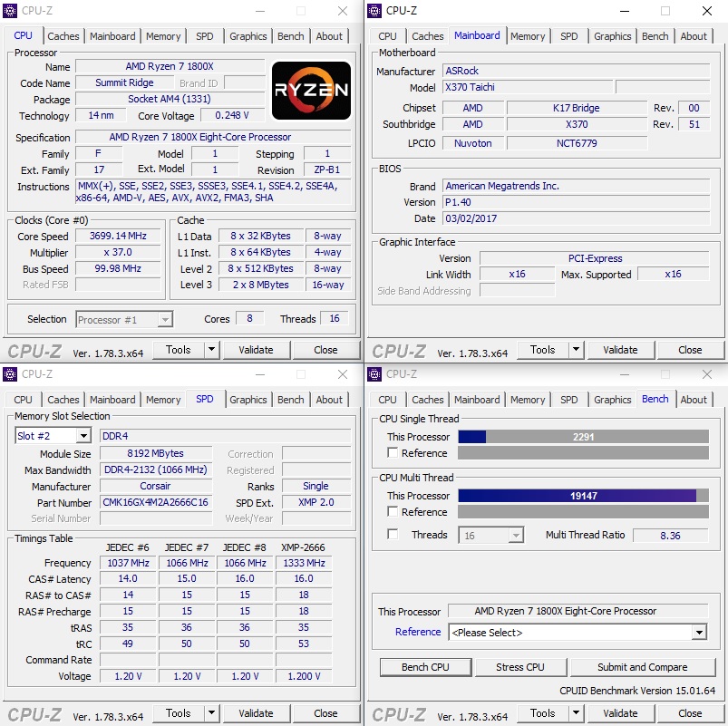Screen dimensions: 728x726
Task: Click the BIOS version P1.40 value
Action: click(576, 202)
